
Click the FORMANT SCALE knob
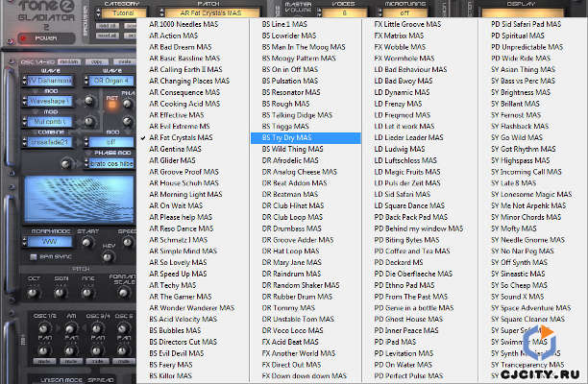(123, 293)
